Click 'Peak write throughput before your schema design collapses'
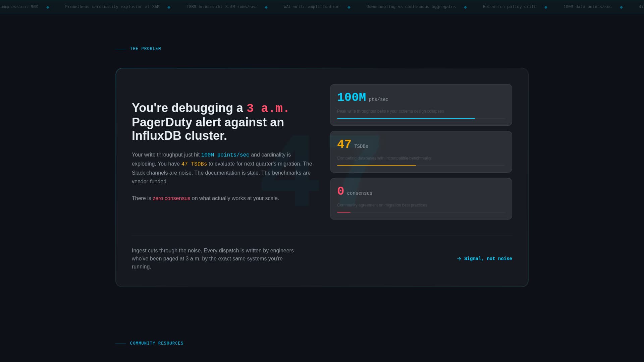Viewport: 644px width, 362px height. [390, 111]
